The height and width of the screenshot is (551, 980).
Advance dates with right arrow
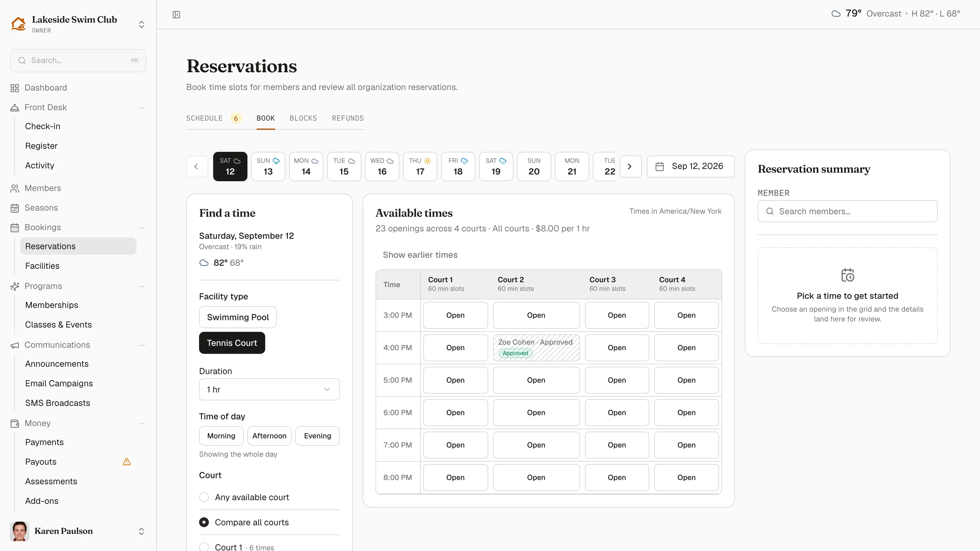630,167
